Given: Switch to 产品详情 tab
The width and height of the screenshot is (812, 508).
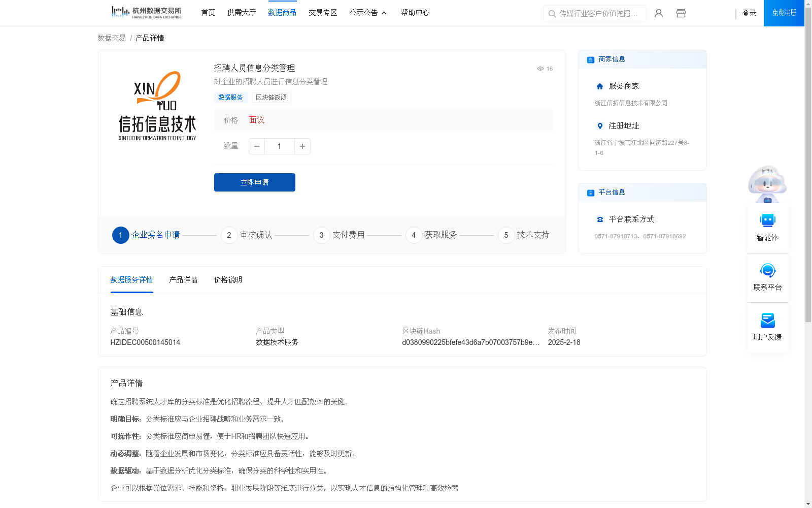Looking at the screenshot, I should 183,280.
